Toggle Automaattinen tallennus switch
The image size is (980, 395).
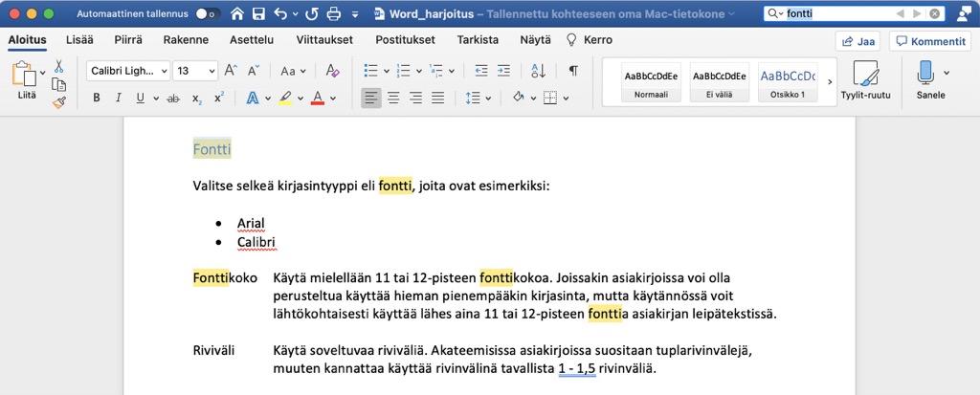208,13
